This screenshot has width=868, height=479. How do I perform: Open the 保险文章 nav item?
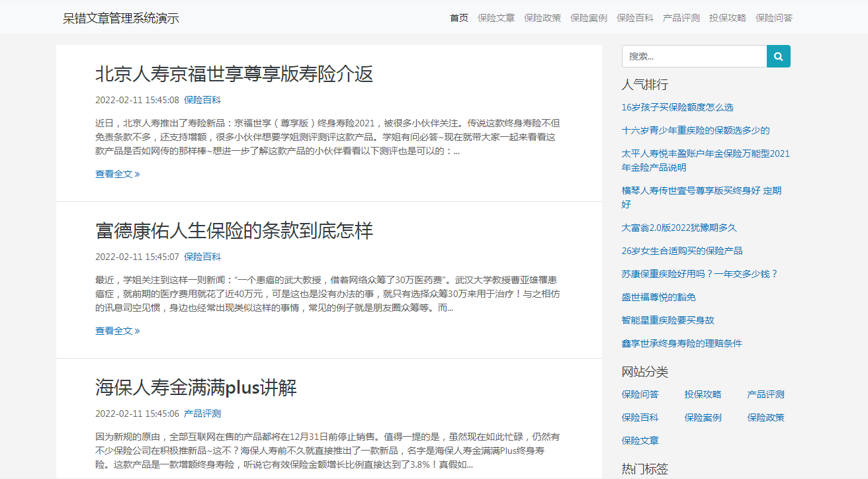[x=496, y=18]
